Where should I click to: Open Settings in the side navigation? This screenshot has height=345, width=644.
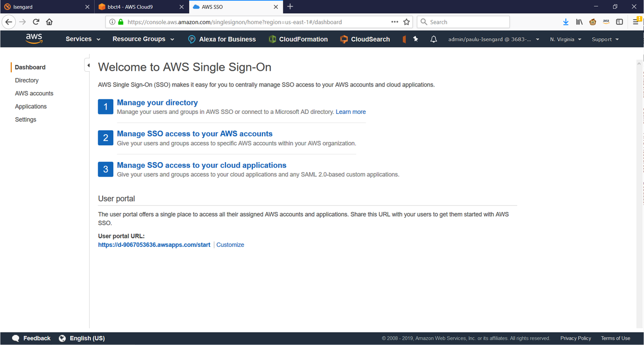25,120
